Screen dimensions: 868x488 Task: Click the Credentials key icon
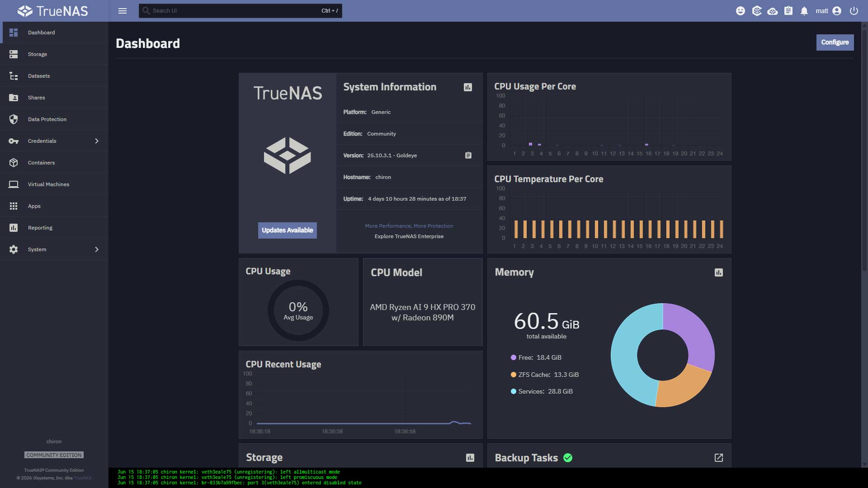coord(14,141)
